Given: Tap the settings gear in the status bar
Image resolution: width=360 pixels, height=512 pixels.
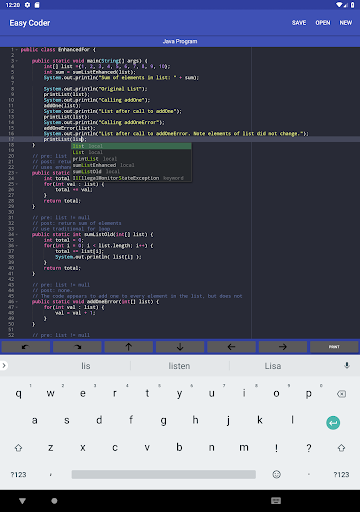Looking at the screenshot, I should coord(27,5).
